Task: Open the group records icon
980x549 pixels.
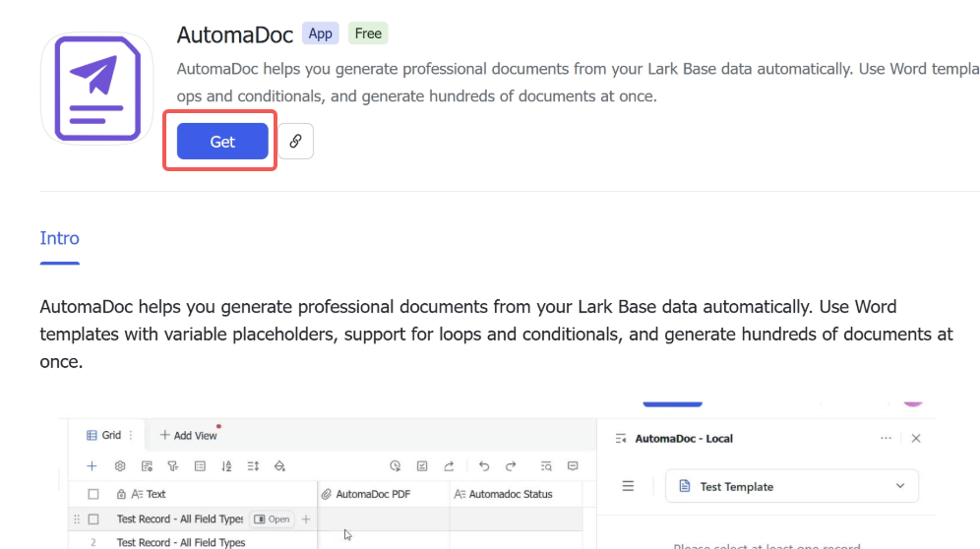Action: click(x=200, y=465)
